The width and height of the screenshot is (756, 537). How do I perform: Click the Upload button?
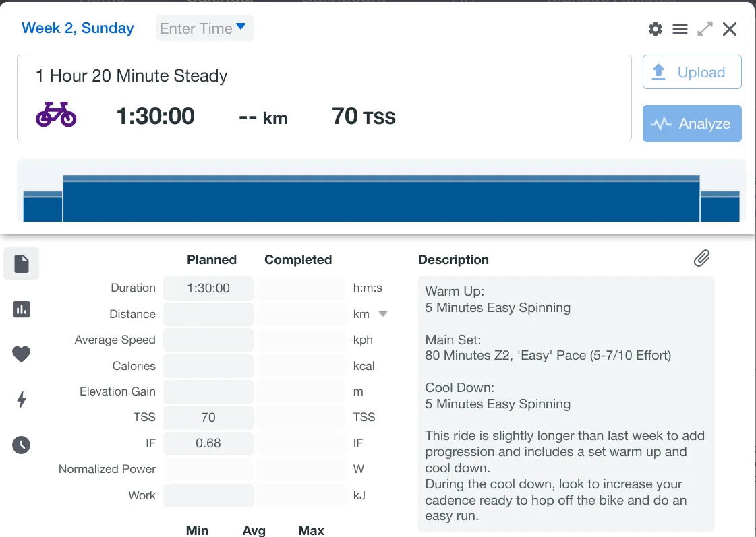692,72
